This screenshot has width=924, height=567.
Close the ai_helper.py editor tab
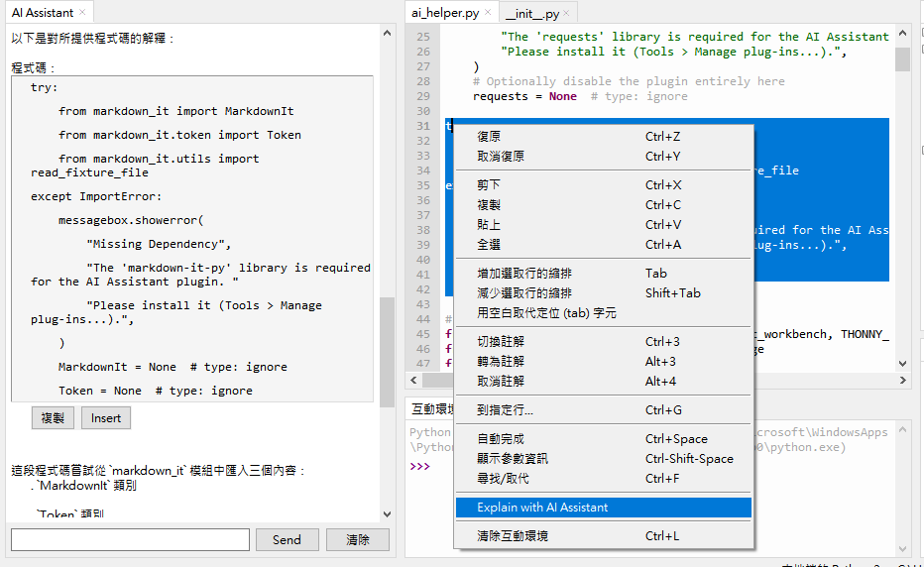[488, 14]
